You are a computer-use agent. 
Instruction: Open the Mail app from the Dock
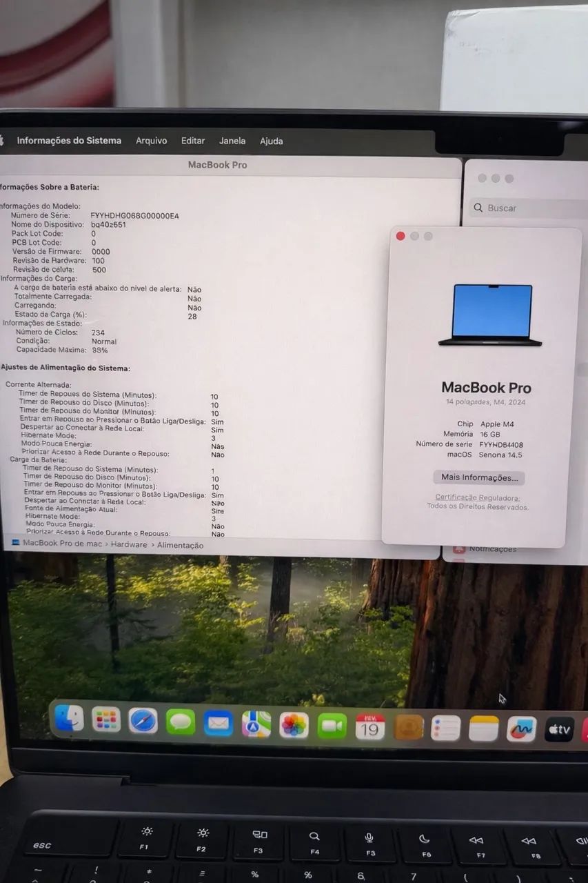pos(219,728)
